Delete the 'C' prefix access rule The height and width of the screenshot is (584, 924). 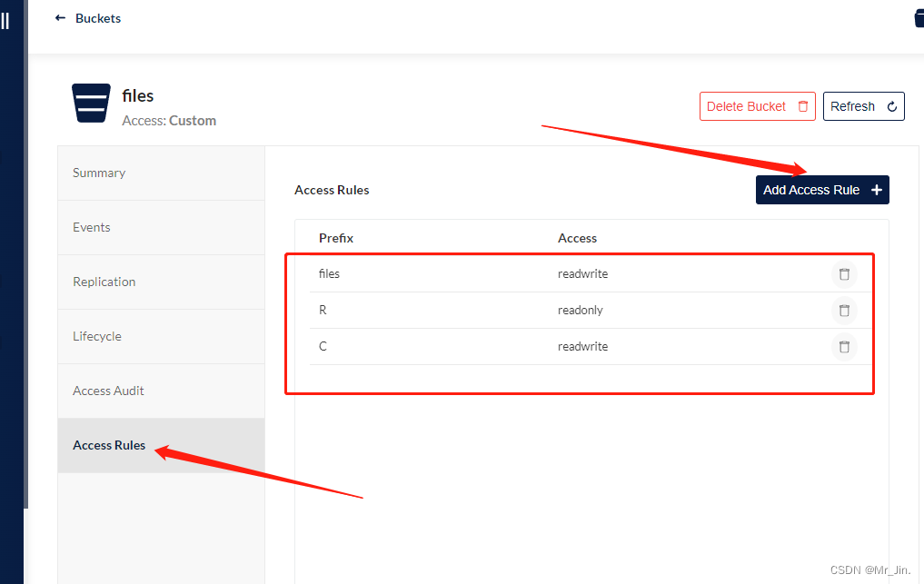844,347
